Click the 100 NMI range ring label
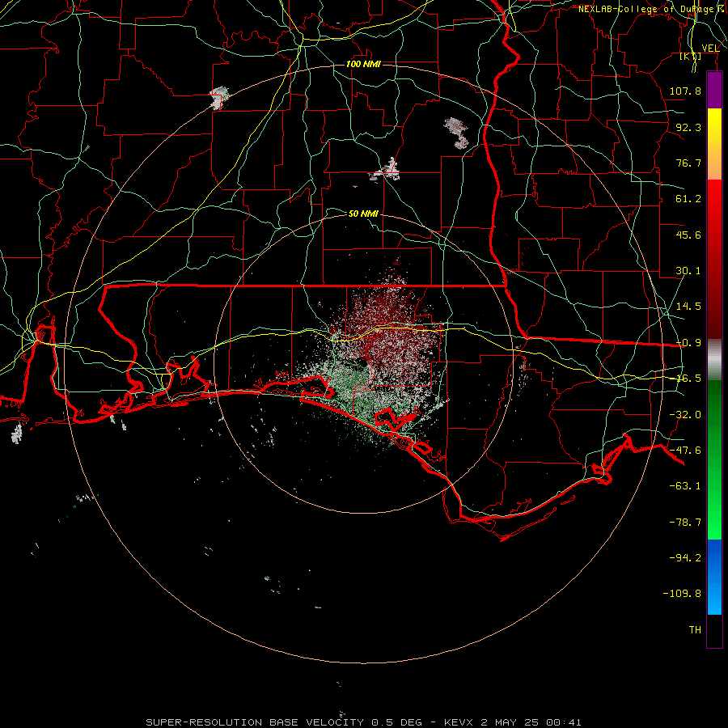This screenshot has width=728, height=728. 363,64
